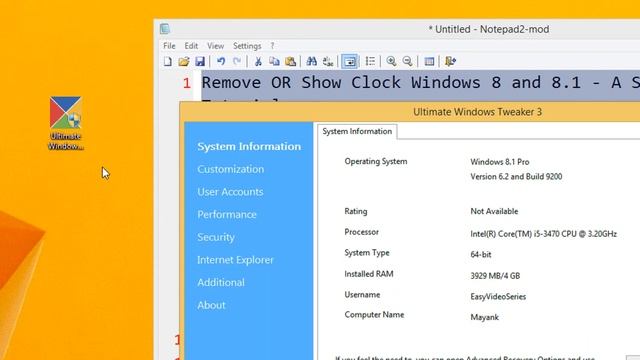Image resolution: width=640 pixels, height=360 pixels.
Task: Click the list-style toolbar icon
Action: pos(370,62)
